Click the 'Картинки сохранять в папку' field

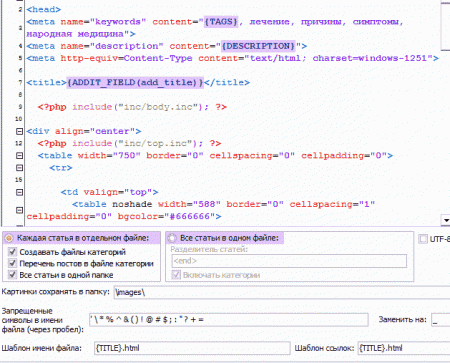(282, 292)
